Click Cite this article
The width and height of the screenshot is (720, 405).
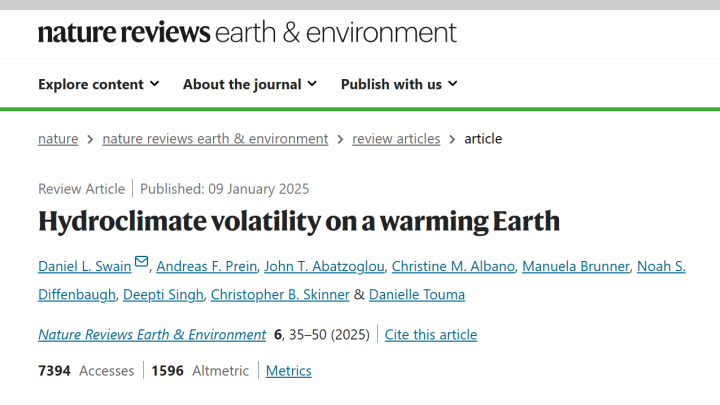pyautogui.click(x=431, y=335)
